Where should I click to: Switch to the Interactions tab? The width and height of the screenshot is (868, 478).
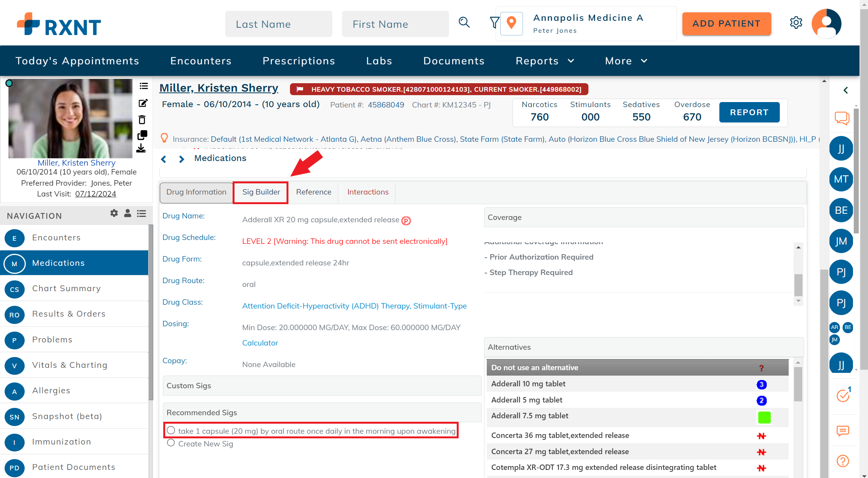click(368, 192)
